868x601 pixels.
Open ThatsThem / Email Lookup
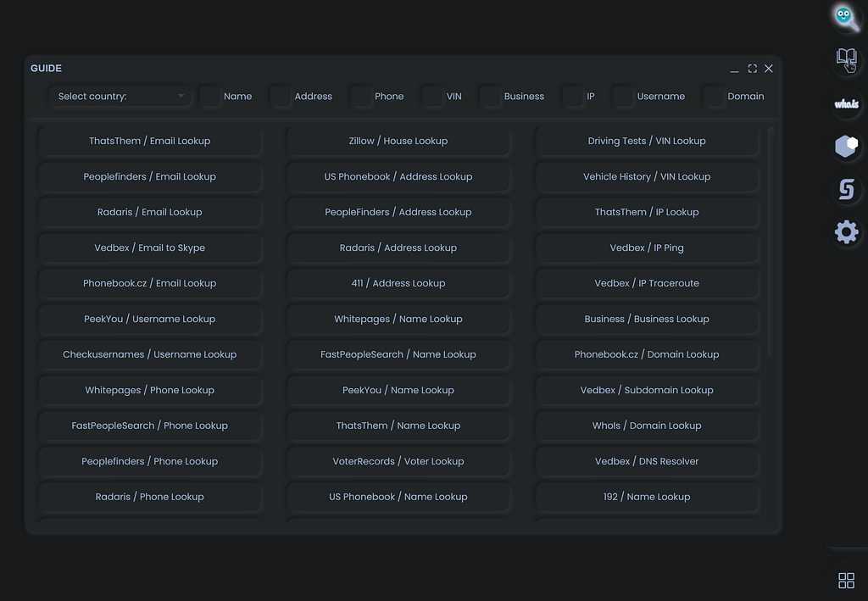tap(150, 141)
